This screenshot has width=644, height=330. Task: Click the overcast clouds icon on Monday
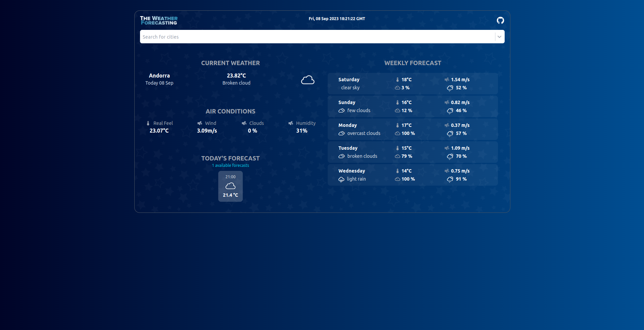click(x=341, y=133)
